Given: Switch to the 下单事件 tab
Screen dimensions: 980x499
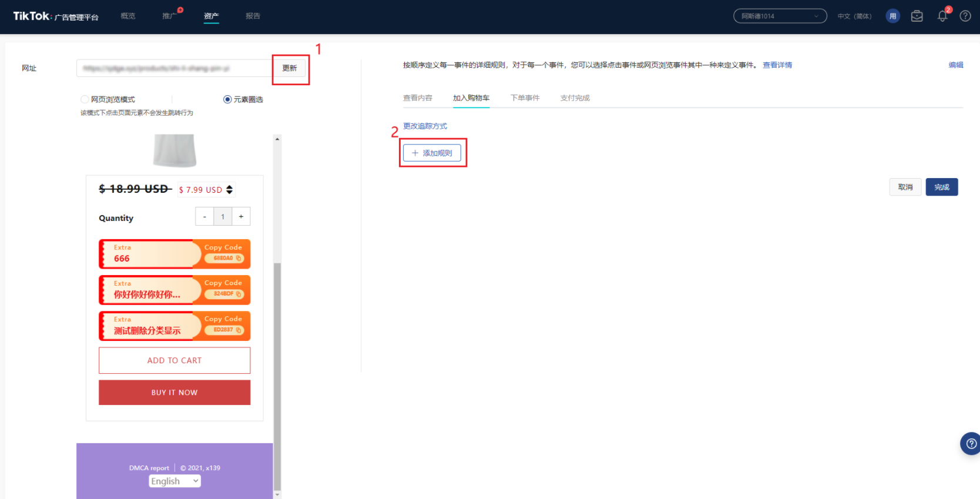Looking at the screenshot, I should click(525, 98).
